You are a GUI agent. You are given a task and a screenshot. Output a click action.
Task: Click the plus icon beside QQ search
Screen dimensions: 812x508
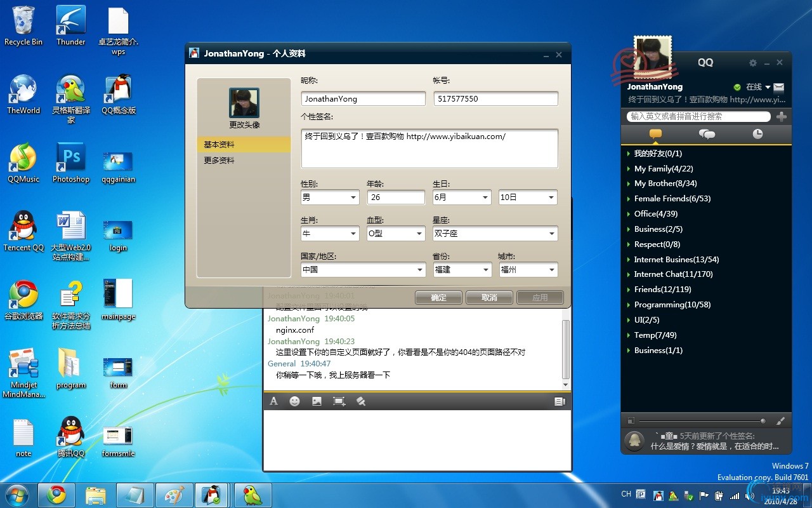(782, 116)
